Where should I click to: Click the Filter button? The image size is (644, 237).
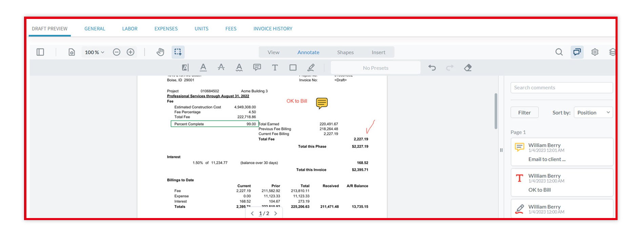(524, 112)
